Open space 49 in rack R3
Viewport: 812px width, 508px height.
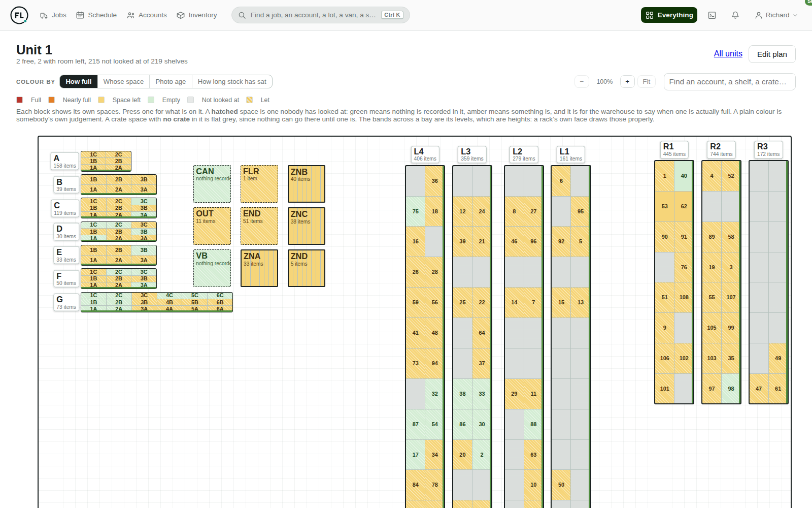778,358
